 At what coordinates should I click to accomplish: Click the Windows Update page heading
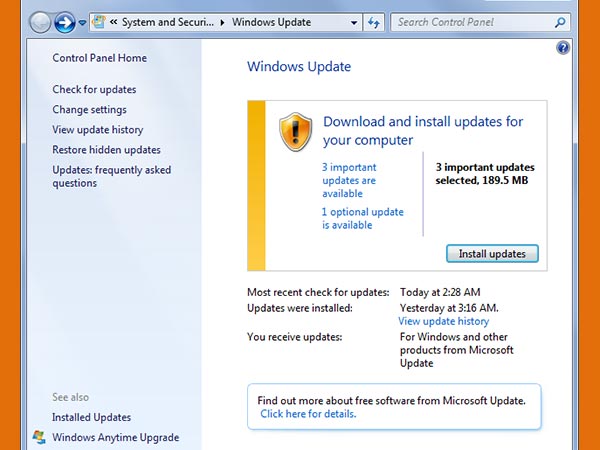click(299, 67)
